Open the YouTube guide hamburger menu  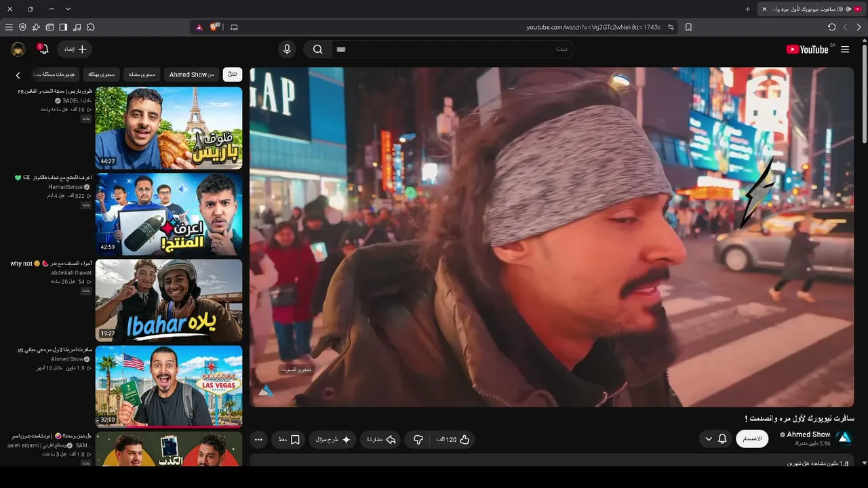pyautogui.click(x=845, y=49)
